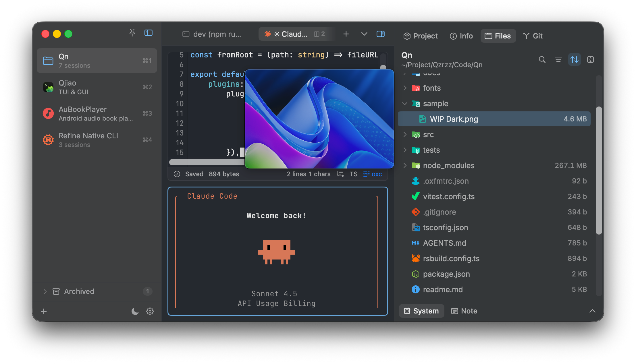This screenshot has height=364, width=636.
Task: Click the .gitignore git icon
Action: (x=416, y=212)
